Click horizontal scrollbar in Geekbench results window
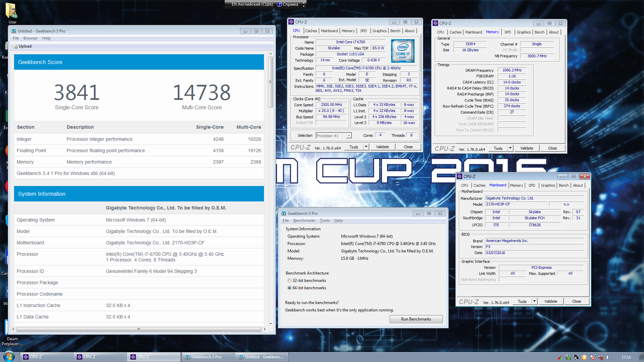644x362 pixels. click(139, 329)
